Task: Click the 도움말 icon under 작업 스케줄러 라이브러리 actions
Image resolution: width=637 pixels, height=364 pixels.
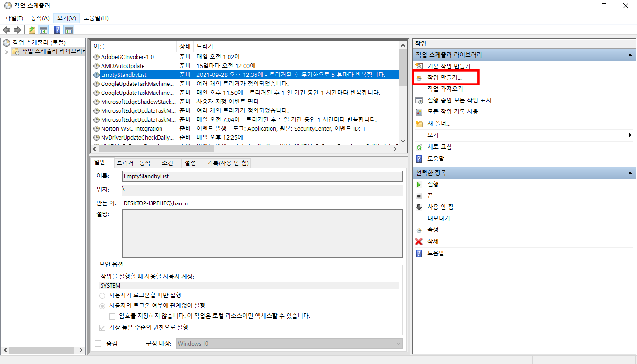Action: [x=419, y=159]
